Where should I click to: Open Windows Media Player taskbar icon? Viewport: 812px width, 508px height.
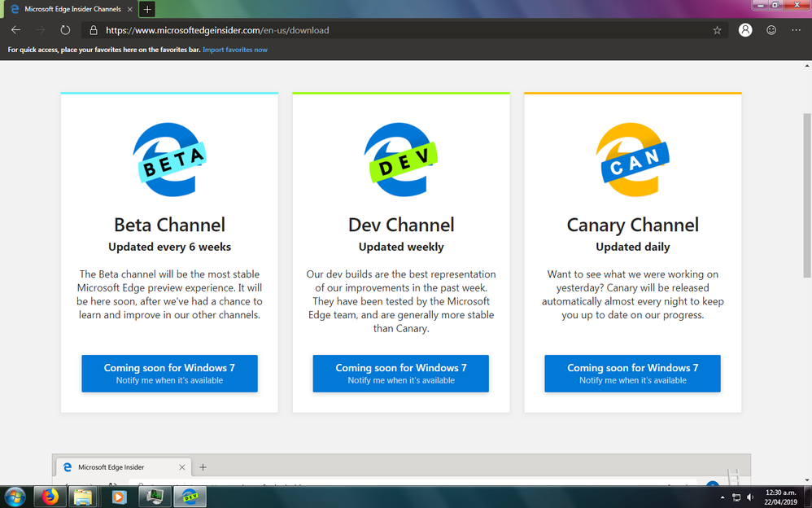(x=119, y=497)
